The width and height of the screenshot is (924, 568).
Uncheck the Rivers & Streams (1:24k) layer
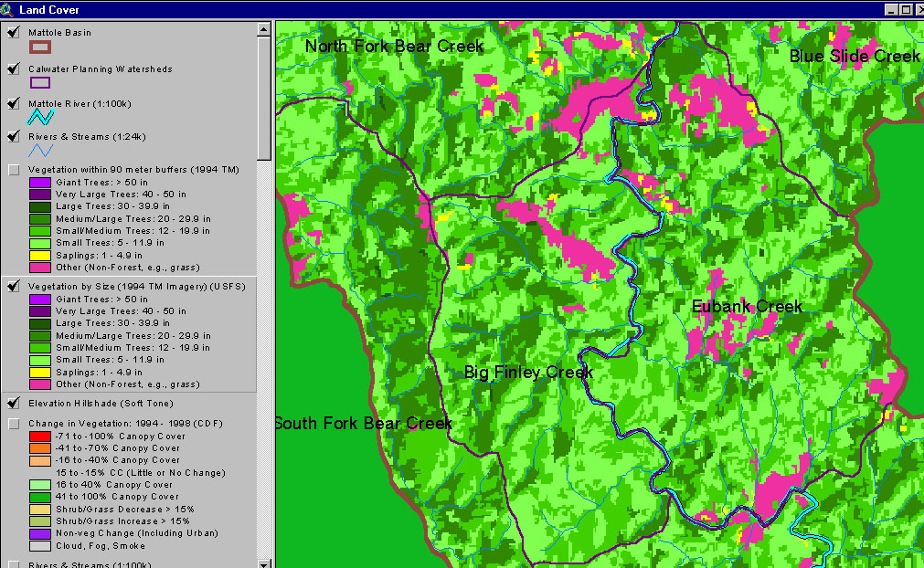point(14,137)
